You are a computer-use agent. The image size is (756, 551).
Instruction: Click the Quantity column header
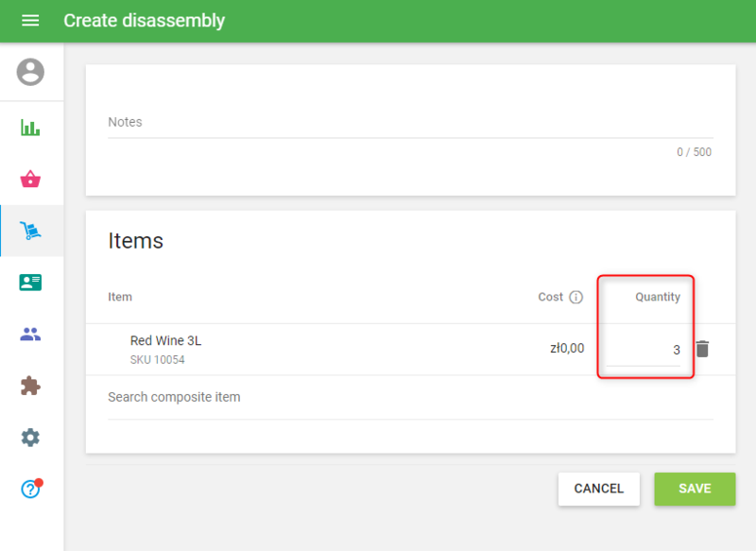pos(657,297)
